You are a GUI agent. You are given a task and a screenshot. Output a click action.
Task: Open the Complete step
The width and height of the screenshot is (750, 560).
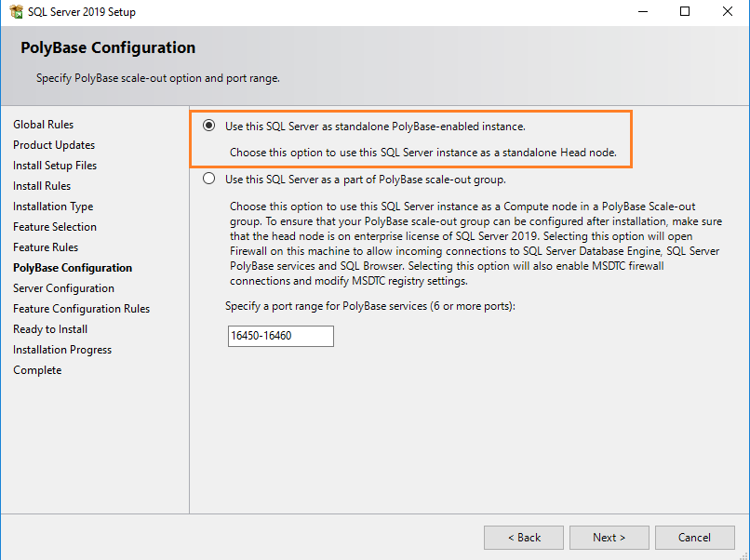(37, 369)
